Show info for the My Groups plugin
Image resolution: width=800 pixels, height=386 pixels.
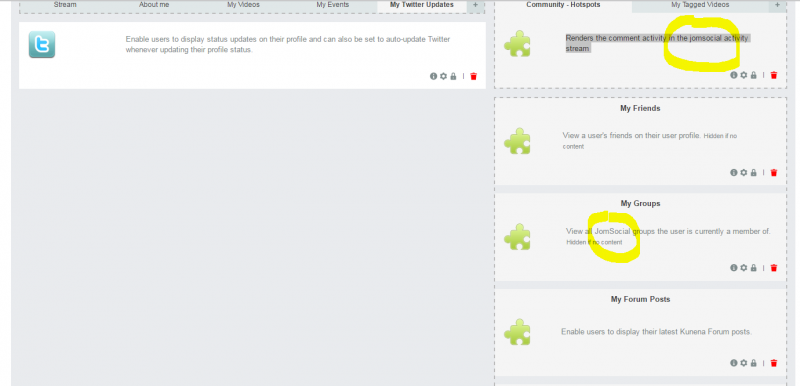(x=734, y=267)
